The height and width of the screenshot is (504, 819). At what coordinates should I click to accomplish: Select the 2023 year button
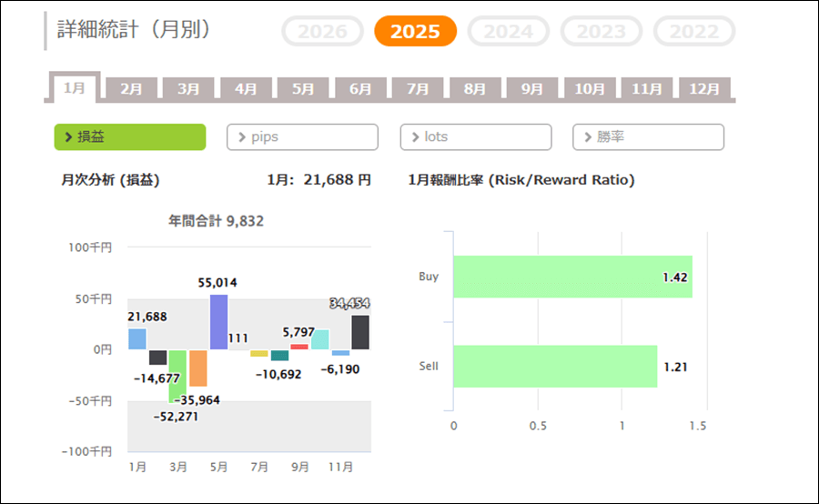click(602, 32)
